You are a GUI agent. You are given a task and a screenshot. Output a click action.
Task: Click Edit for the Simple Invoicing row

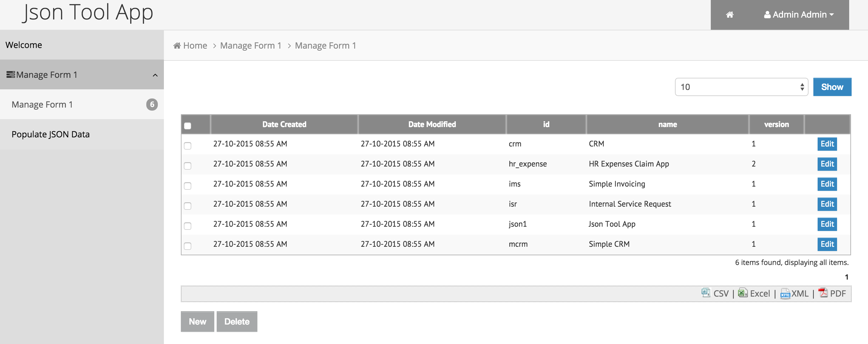click(827, 184)
